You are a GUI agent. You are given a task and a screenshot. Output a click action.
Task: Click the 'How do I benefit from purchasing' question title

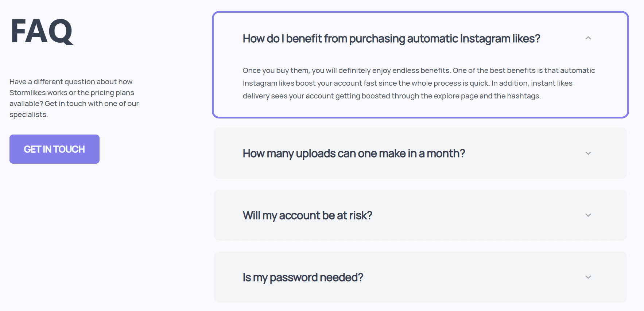pos(391,39)
